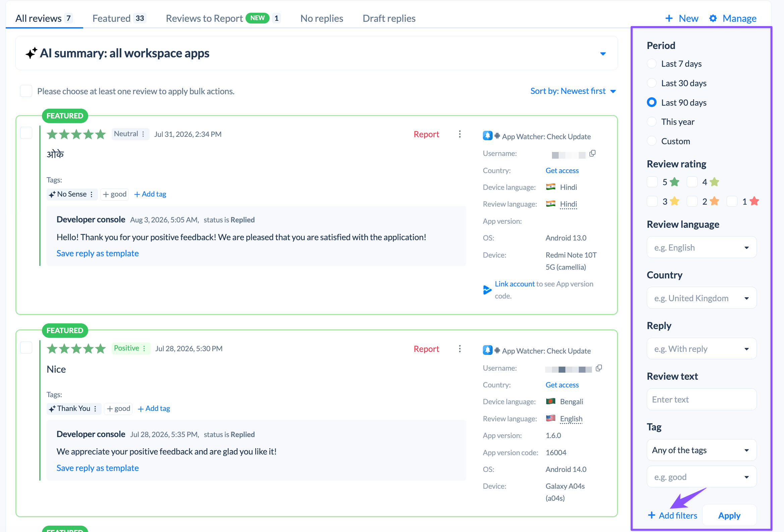Click Get access in the Hindi review
784x532 pixels.
(x=562, y=170)
